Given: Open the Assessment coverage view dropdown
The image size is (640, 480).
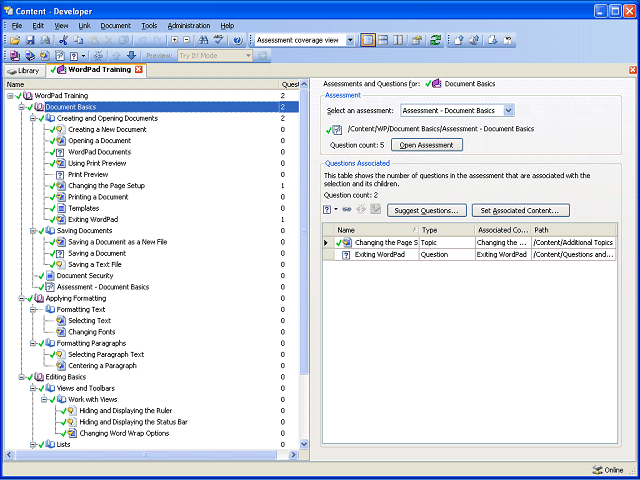Looking at the screenshot, I should (350, 40).
